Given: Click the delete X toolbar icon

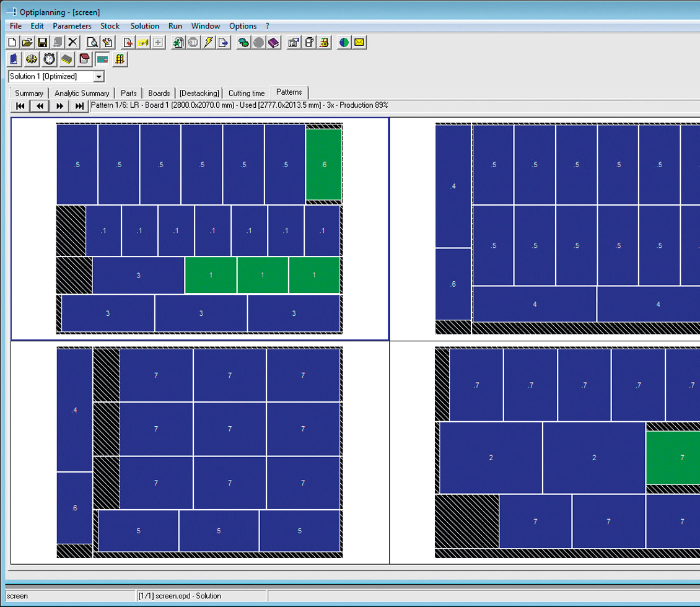Looking at the screenshot, I should pyautogui.click(x=72, y=42).
